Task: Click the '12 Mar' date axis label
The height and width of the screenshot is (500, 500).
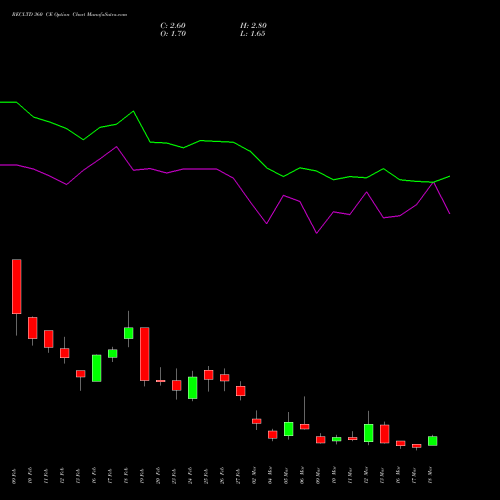Action: coord(366,476)
